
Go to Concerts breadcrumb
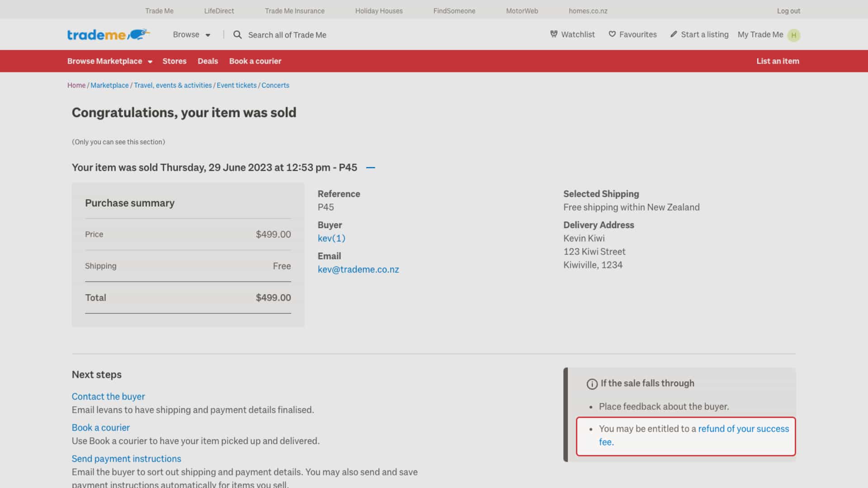pyautogui.click(x=275, y=85)
